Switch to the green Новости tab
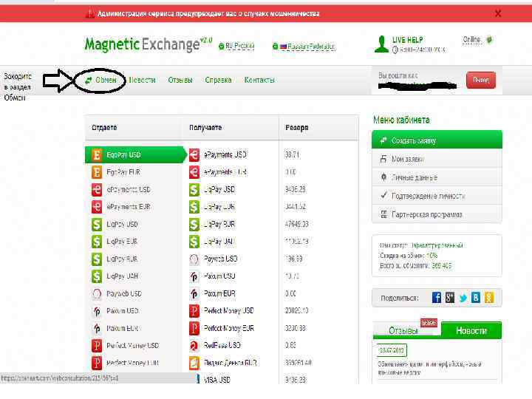The width and height of the screenshot is (532, 399). pyautogui.click(x=471, y=330)
